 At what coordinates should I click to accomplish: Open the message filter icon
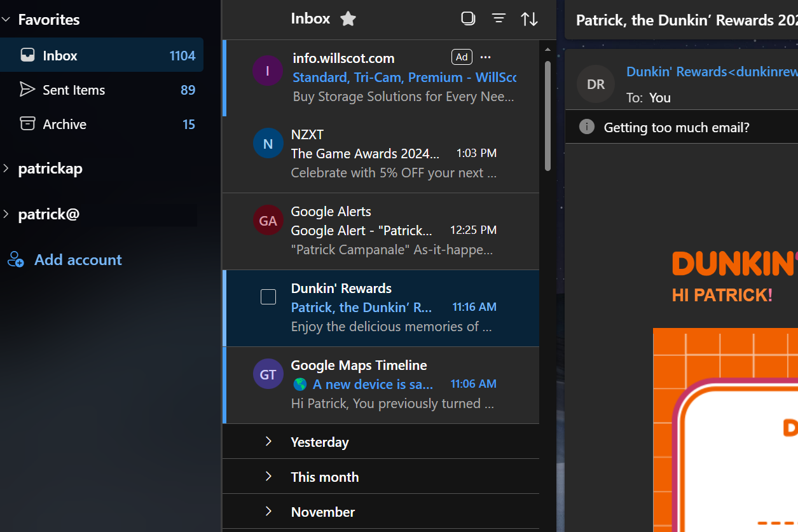(x=499, y=19)
